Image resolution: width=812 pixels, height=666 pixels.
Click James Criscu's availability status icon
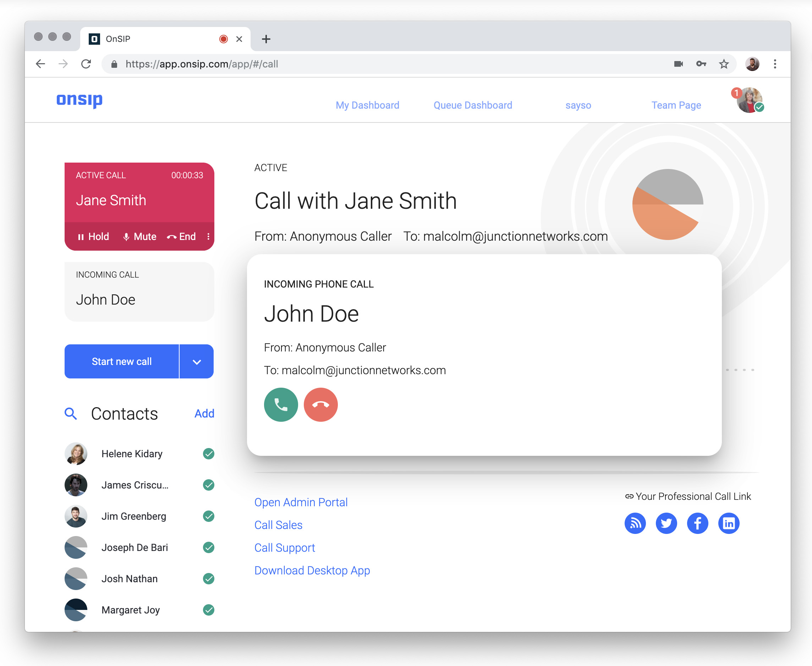209,485
